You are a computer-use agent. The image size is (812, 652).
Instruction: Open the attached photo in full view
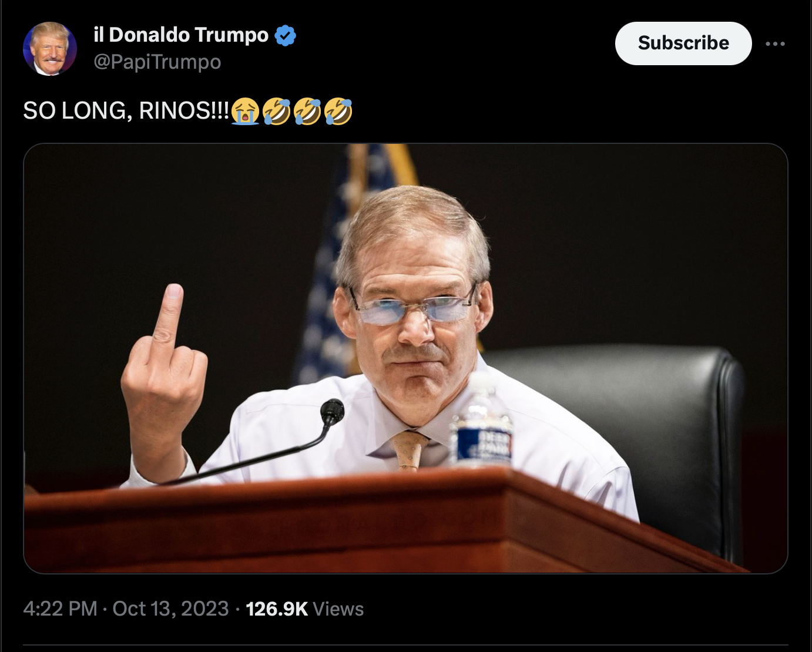click(x=405, y=358)
